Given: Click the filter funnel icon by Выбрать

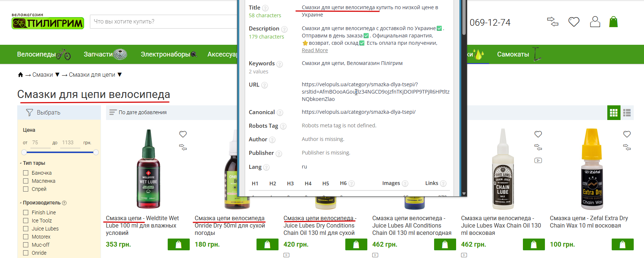Looking at the screenshot, I should click(29, 113).
